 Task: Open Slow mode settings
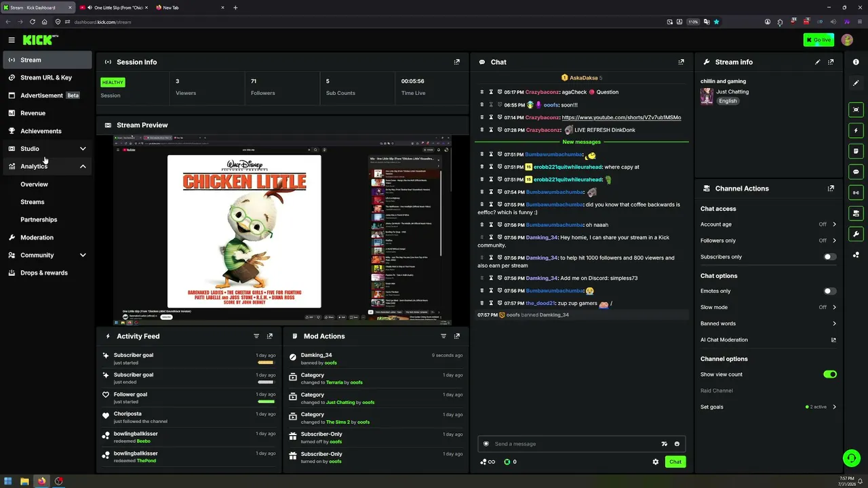[768, 307]
